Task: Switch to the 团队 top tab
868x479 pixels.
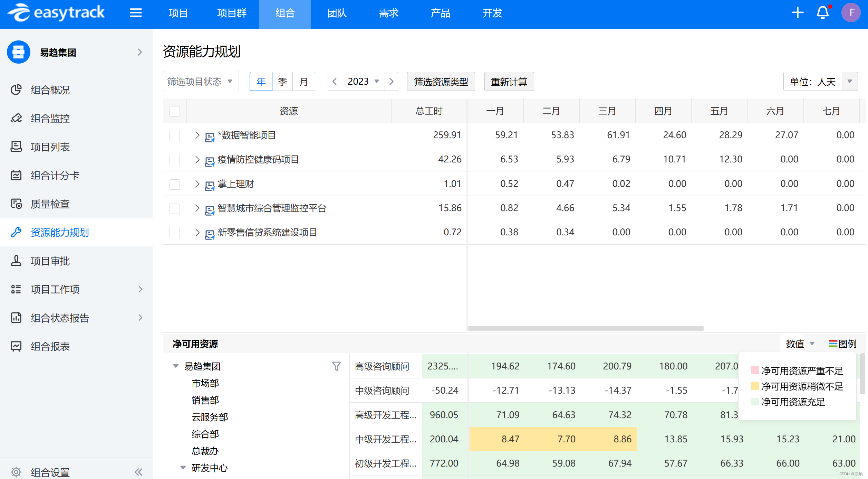Action: 337,13
